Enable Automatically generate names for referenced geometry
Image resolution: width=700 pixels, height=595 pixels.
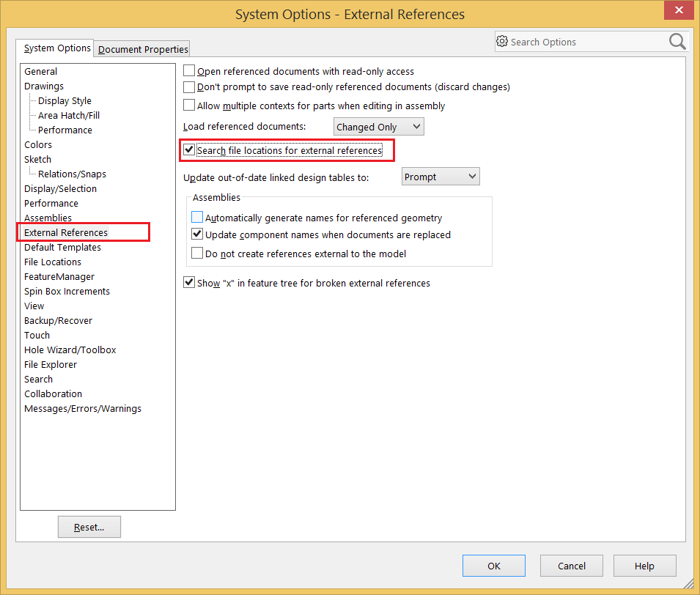[197, 218]
